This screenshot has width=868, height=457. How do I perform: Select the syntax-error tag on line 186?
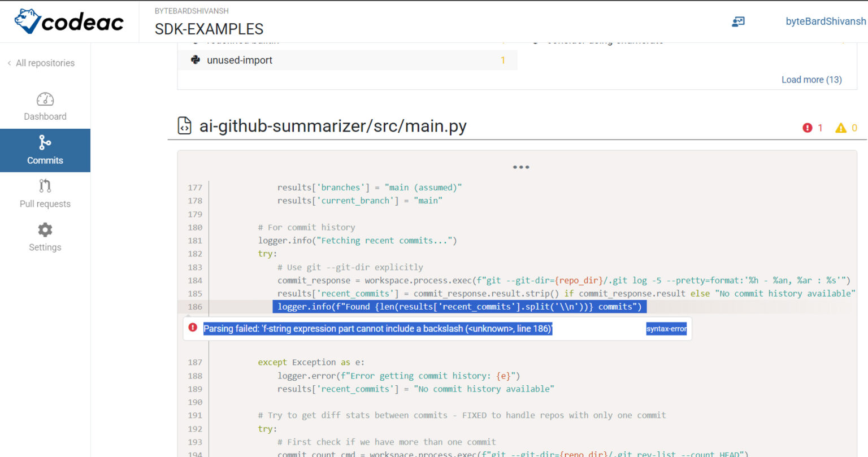(x=666, y=328)
